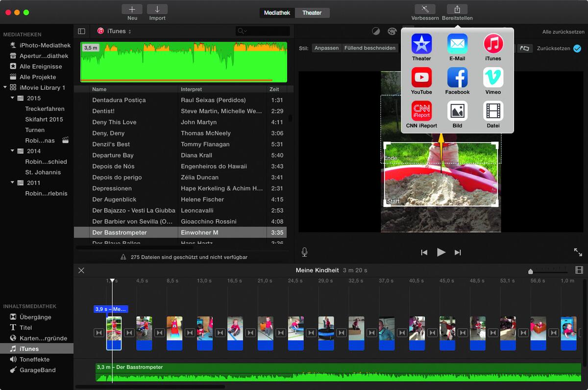Open the Skifahrt 2015 event
This screenshot has width=588, height=390.
[x=44, y=119]
